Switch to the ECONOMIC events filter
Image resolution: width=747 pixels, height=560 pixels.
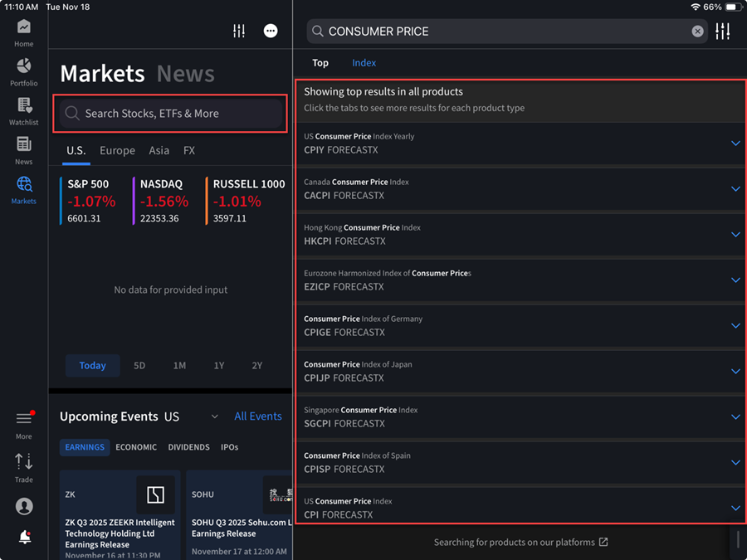(136, 446)
